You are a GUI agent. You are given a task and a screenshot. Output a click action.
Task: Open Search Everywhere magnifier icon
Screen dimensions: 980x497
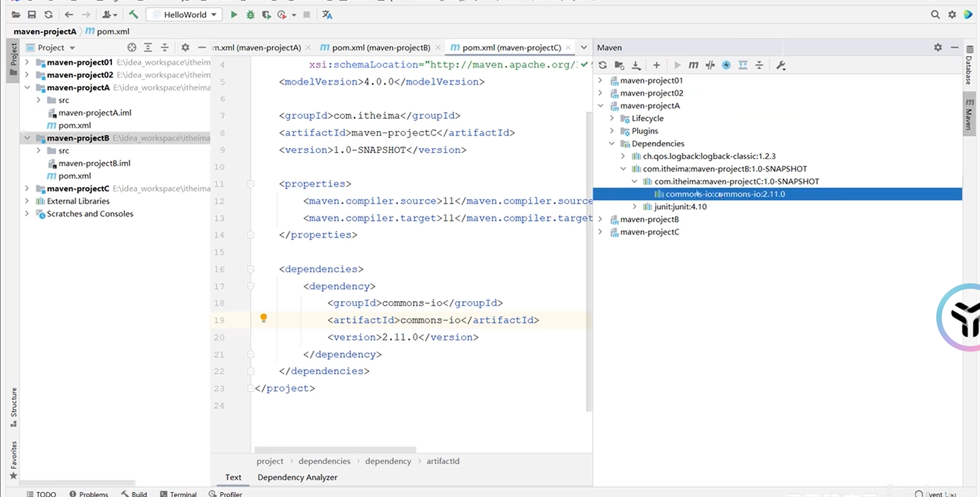click(x=936, y=14)
